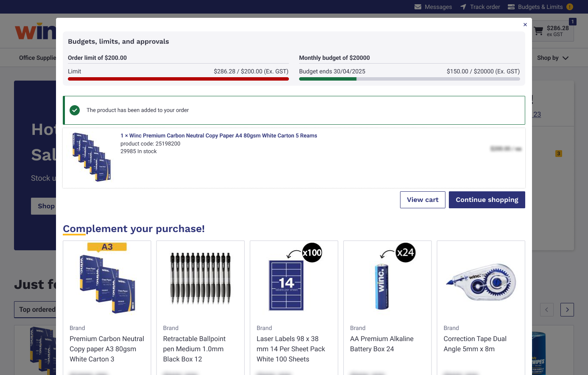Click the x24 quantity badge on battery
The width and height of the screenshot is (588, 375).
[406, 253]
